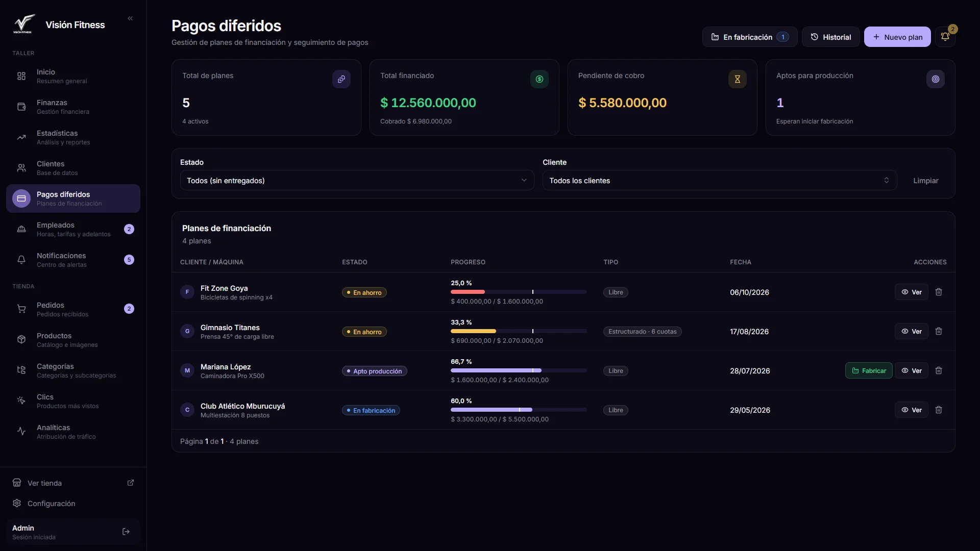Open the notifications bell in the header
This screenshot has width=980, height=551.
945,37
